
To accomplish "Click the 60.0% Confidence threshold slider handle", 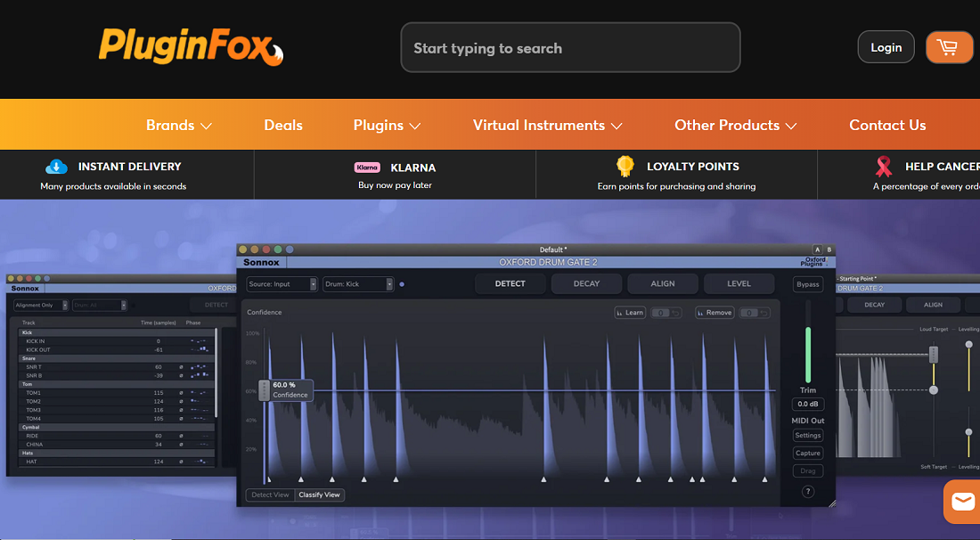I will pyautogui.click(x=264, y=390).
